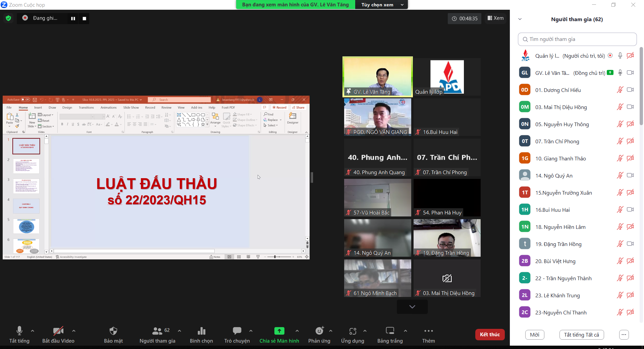Pause the recording in progress
This screenshot has width=644, height=349.
[73, 18]
